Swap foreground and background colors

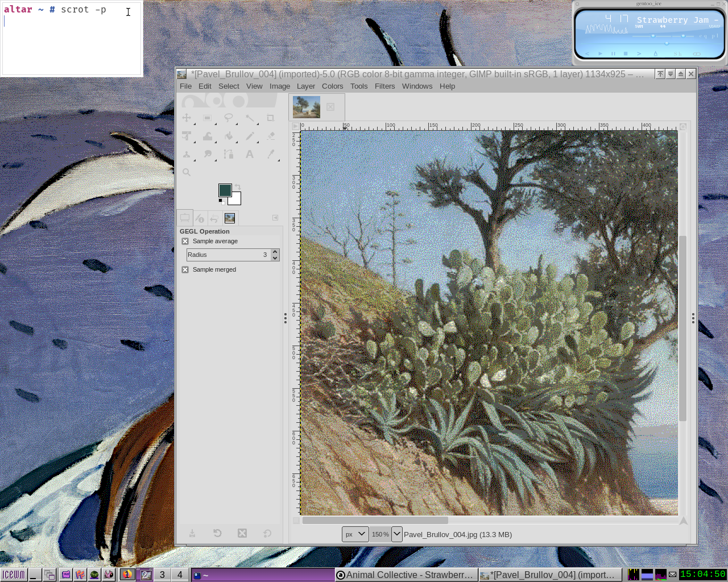(238, 187)
